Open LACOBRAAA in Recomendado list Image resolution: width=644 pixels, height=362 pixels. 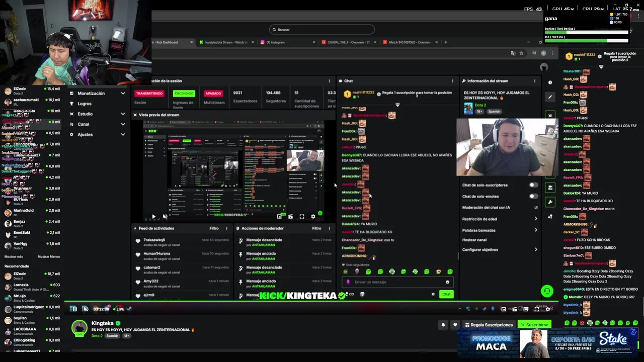pos(32,331)
